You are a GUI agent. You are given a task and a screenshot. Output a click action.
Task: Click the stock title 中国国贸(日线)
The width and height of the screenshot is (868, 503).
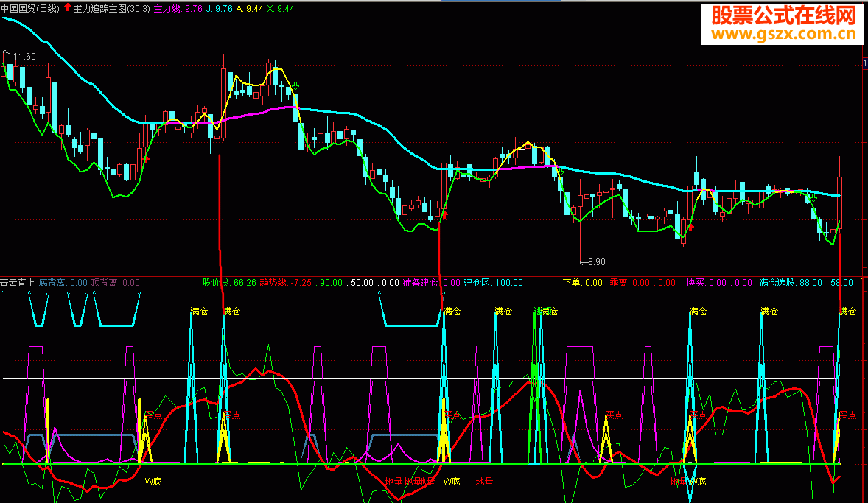[30, 8]
